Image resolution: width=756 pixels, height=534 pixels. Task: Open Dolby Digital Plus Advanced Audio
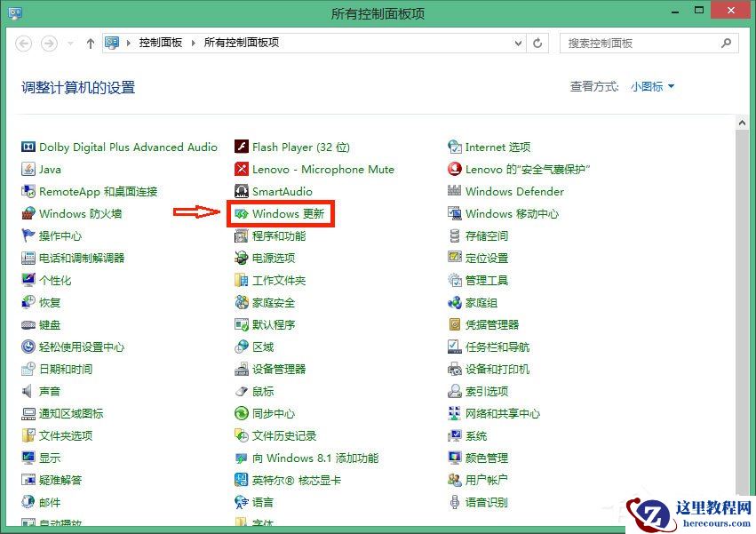pos(128,147)
